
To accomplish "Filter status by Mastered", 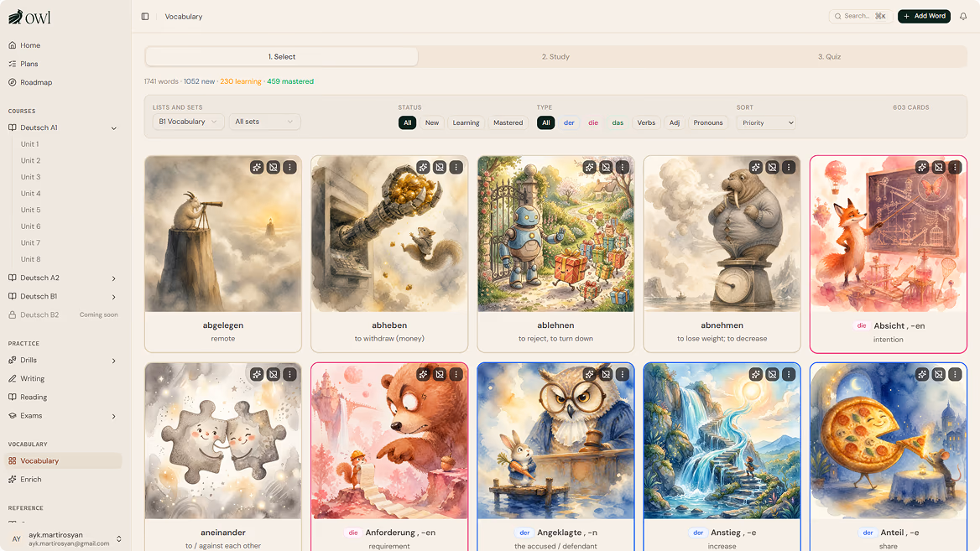I will tap(508, 122).
